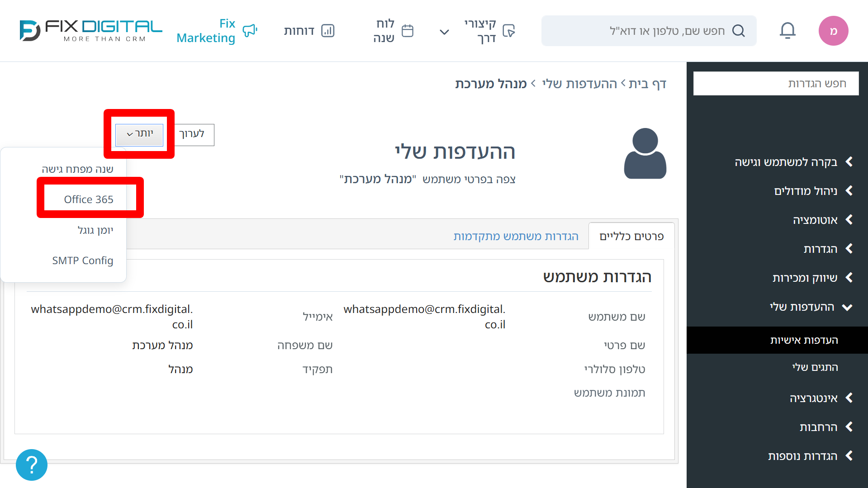868x488 pixels.
Task: Go to דף בית breadcrumb link
Action: point(647,84)
